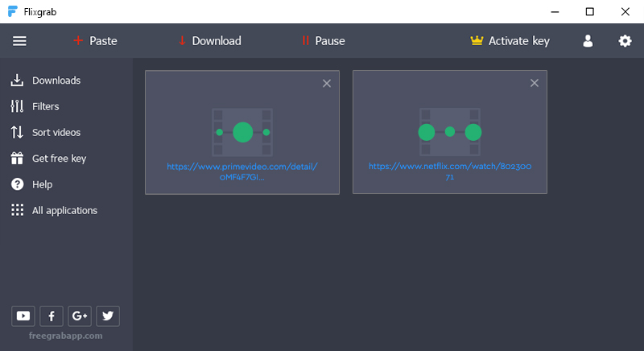This screenshot has width=644, height=351.
Task: Remove the primevideo card with X
Action: tap(327, 84)
